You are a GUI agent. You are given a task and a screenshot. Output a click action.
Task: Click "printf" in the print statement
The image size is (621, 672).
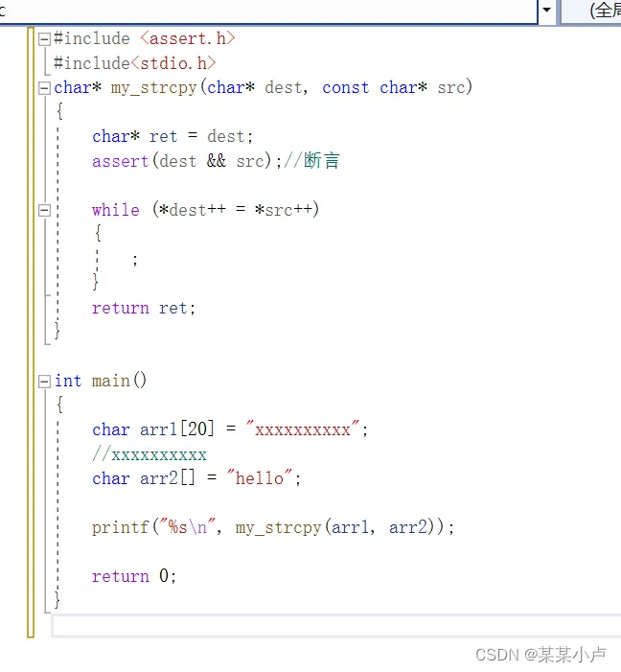121,527
